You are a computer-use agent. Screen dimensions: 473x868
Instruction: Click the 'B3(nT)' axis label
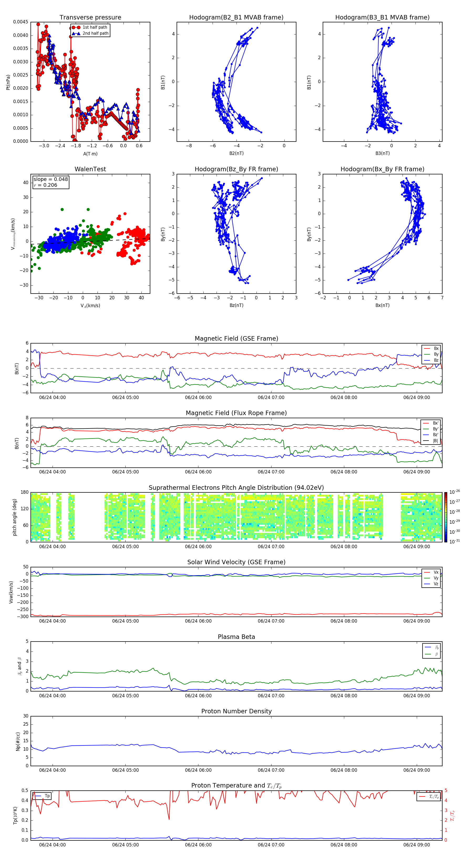tap(382, 153)
